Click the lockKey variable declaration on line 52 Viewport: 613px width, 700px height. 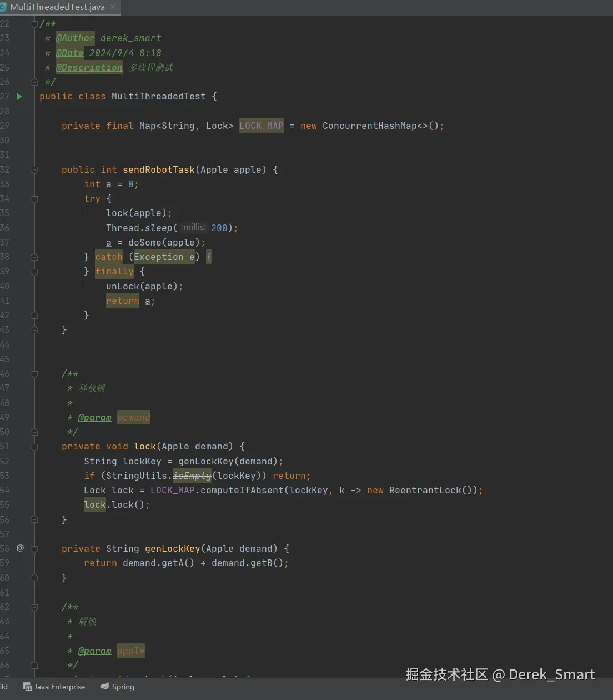click(x=142, y=461)
